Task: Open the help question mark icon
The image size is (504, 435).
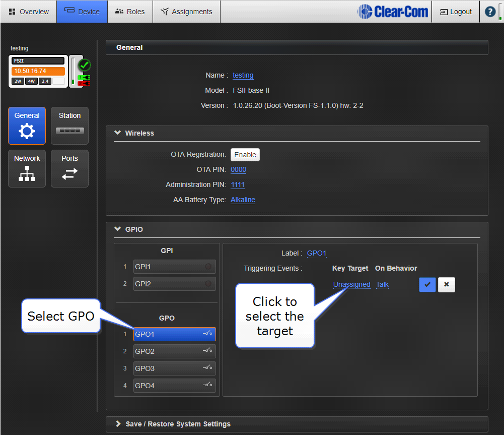Action: (490, 12)
